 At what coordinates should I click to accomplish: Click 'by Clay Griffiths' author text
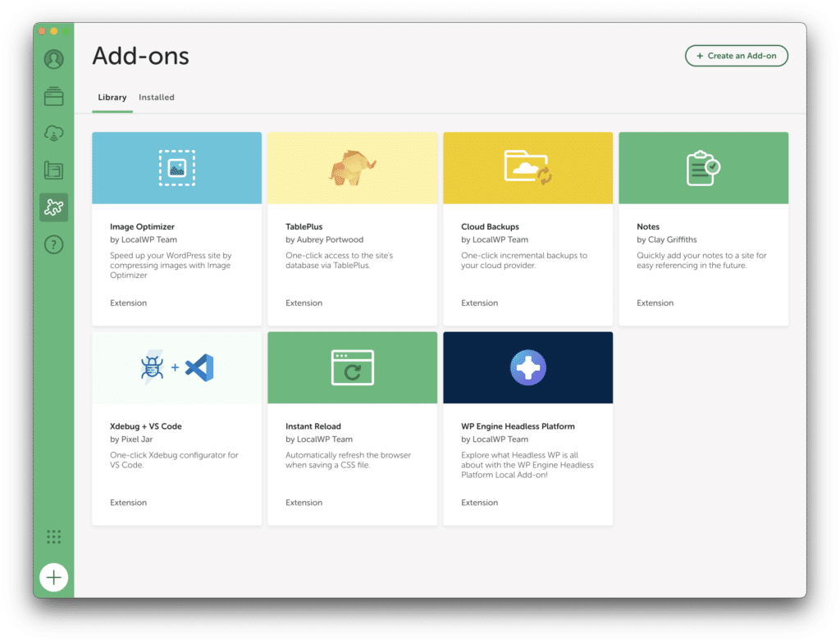point(667,239)
